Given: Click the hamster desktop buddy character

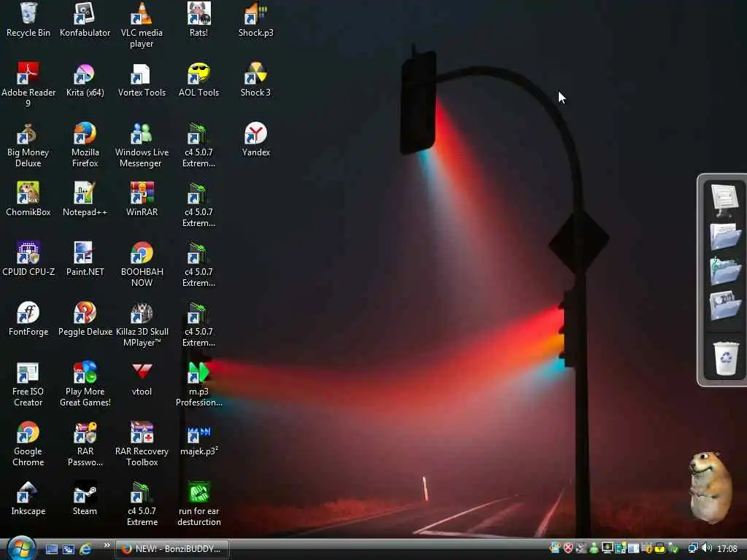Looking at the screenshot, I should [x=712, y=487].
